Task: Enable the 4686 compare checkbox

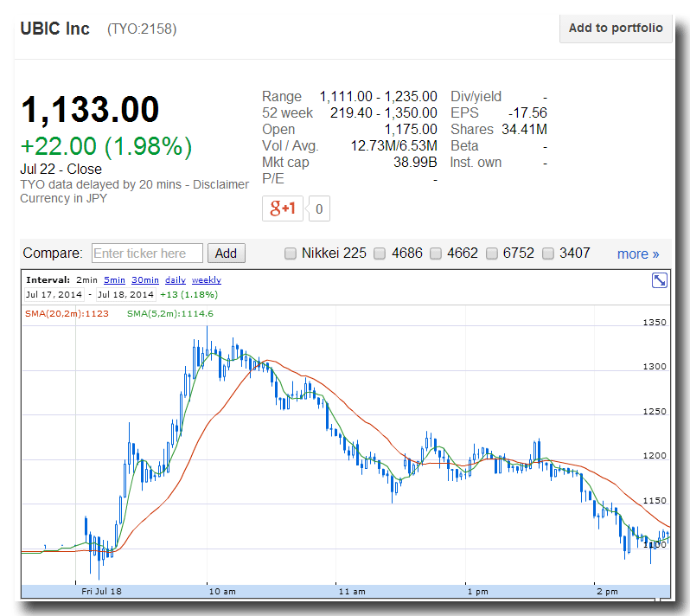Action: pos(380,253)
